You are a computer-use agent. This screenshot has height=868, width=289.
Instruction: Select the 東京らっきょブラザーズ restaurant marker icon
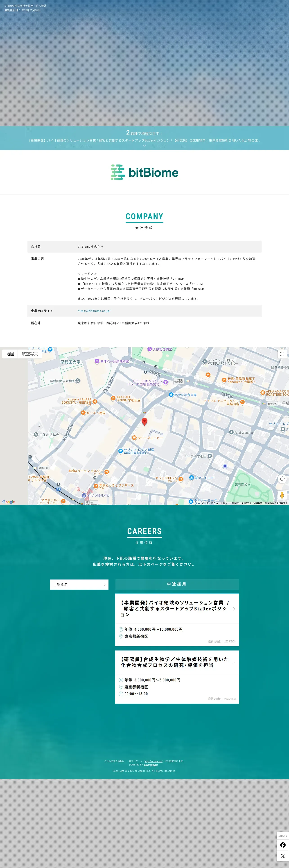(x=96, y=486)
